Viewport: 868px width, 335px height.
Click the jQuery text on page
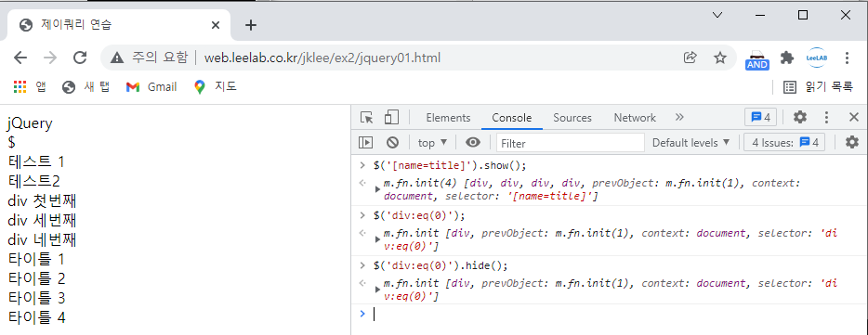30,123
